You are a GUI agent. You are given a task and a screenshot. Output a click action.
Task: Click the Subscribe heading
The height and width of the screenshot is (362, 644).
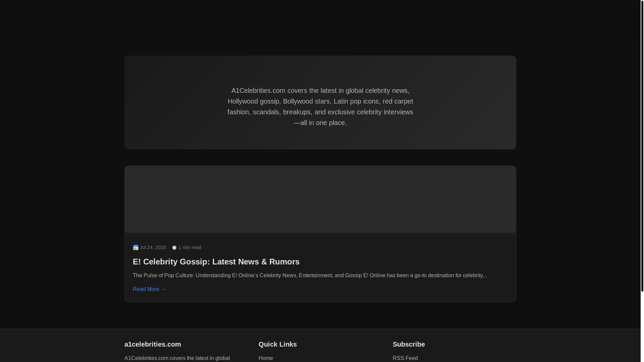click(409, 344)
